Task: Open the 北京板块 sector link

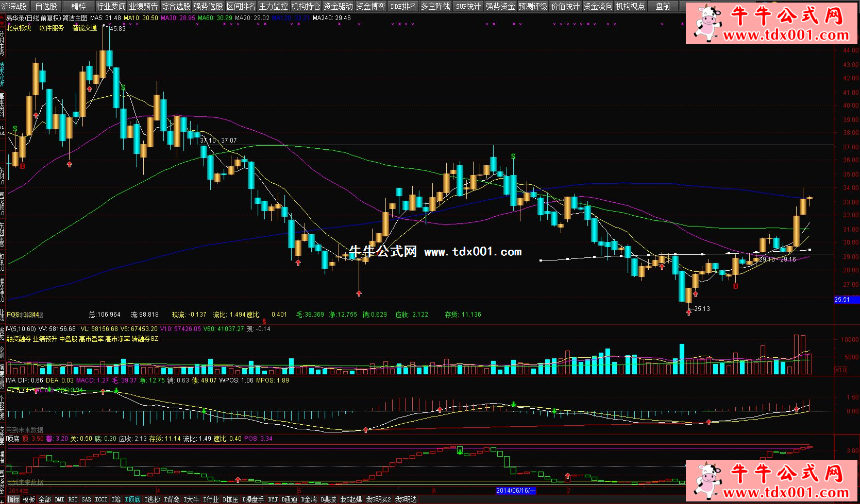Action: (19, 28)
